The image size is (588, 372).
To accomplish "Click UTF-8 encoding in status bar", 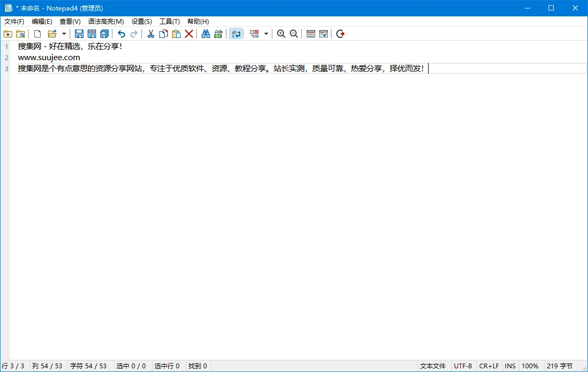I will click(463, 366).
